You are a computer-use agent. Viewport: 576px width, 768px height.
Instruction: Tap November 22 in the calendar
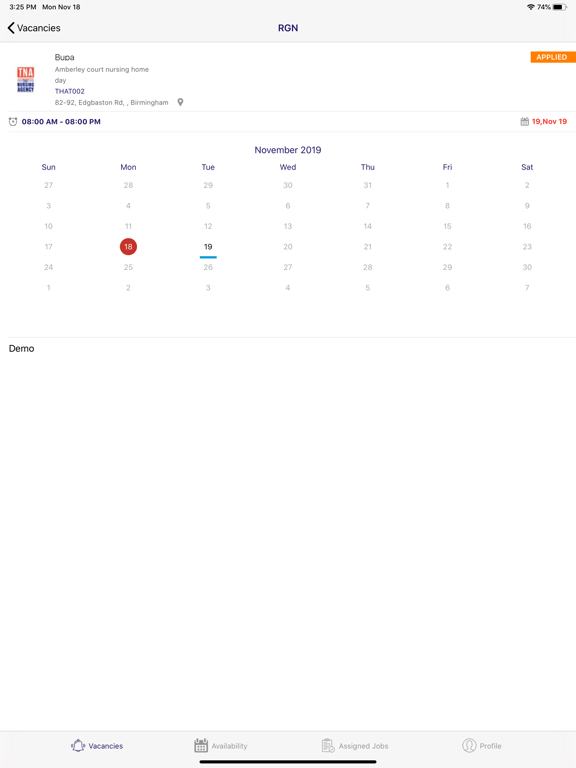click(x=447, y=247)
